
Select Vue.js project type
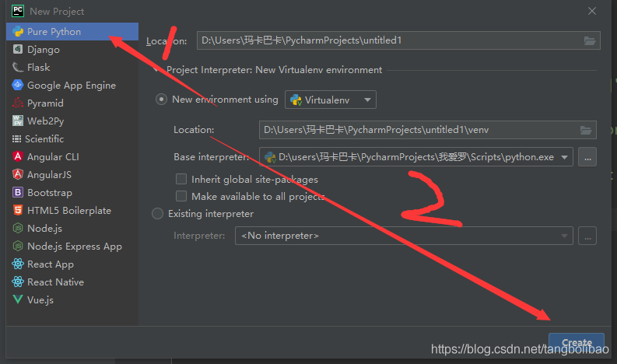click(72, 299)
